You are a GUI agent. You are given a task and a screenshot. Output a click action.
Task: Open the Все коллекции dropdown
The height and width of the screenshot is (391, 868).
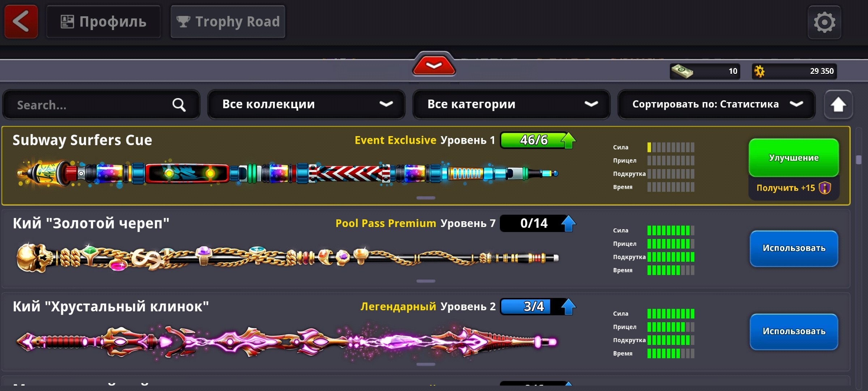point(306,105)
